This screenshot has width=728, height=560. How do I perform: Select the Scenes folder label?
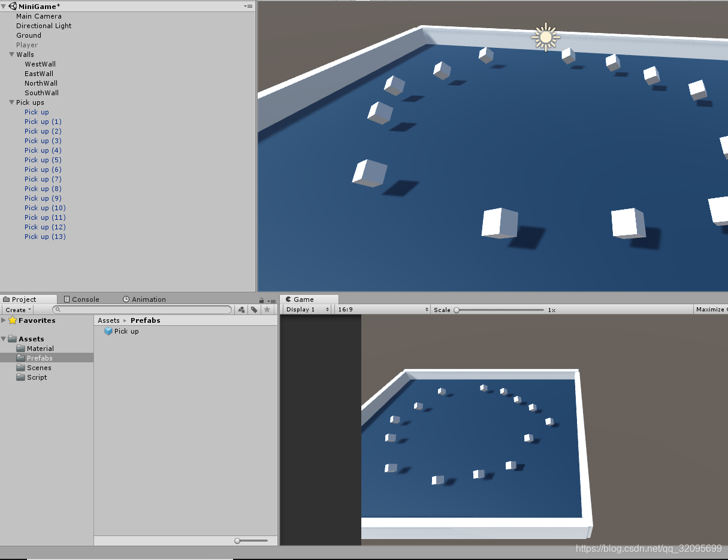(x=39, y=368)
